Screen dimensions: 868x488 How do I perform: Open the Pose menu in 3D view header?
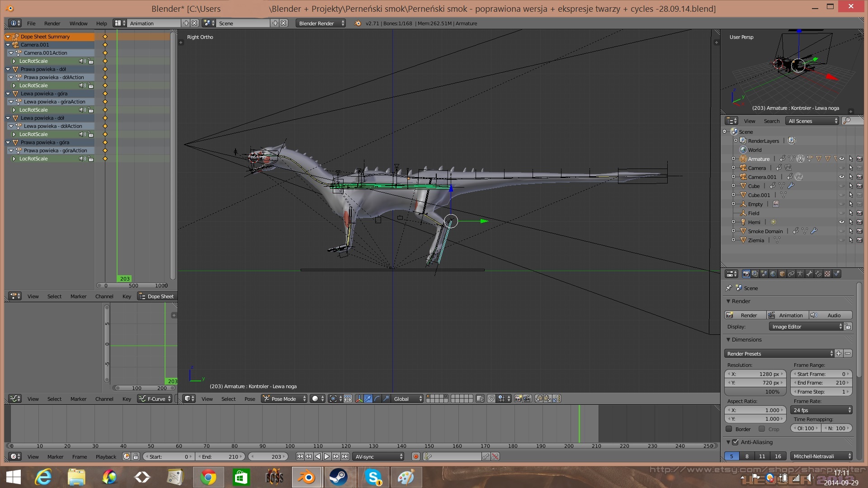[250, 399]
